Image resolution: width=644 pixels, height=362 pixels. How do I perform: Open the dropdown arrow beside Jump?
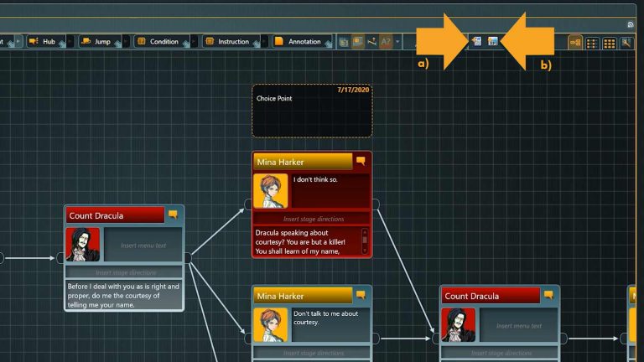pos(126,41)
